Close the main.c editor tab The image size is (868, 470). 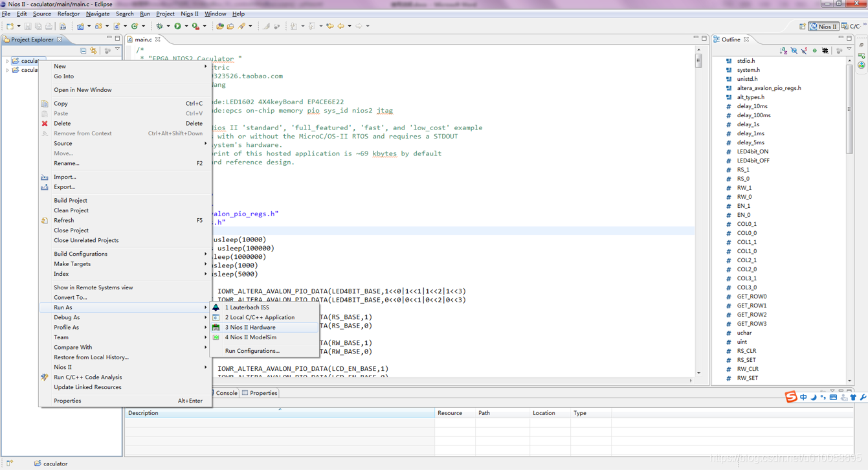158,39
